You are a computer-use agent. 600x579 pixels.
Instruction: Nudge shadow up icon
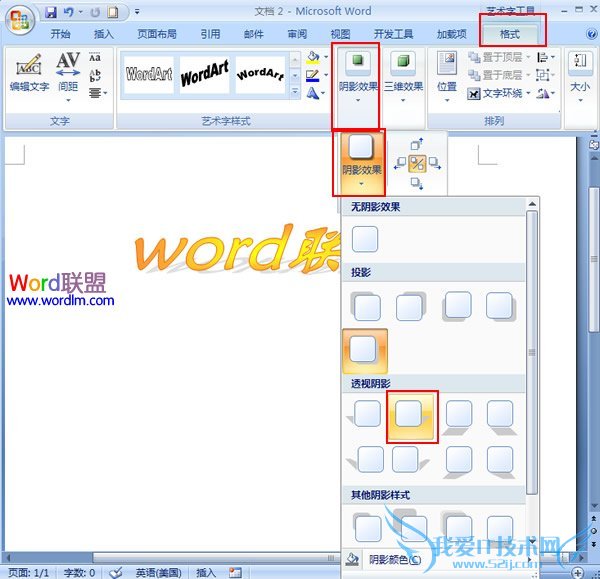(x=417, y=144)
